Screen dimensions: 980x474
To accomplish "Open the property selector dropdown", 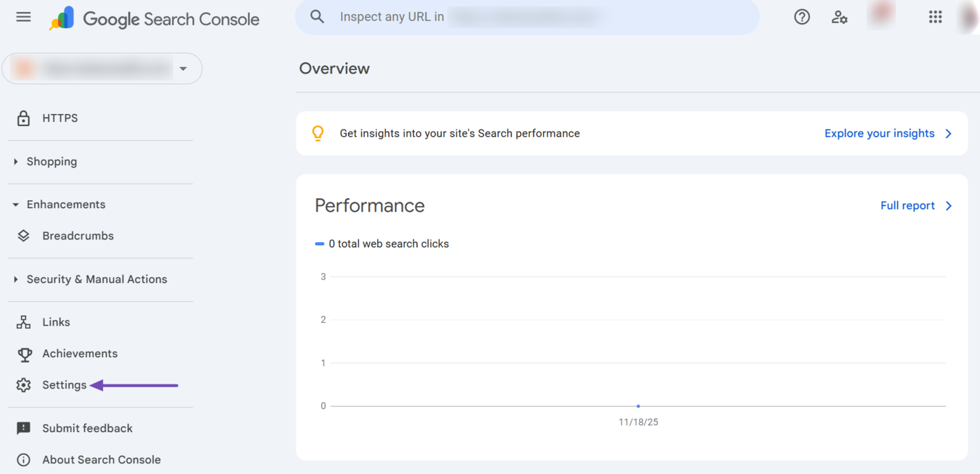I will click(x=183, y=69).
